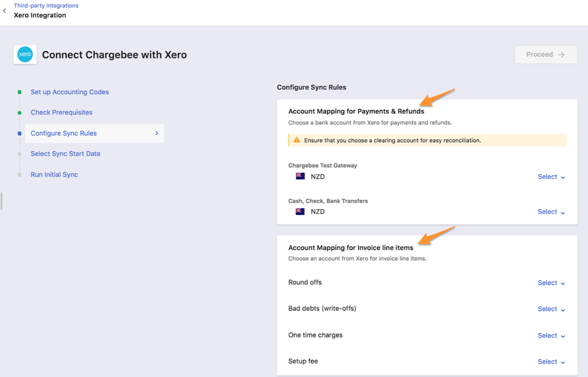Screen dimensions: 588x377
Task: Open the Run Initial Sync step
Action: [54, 175]
